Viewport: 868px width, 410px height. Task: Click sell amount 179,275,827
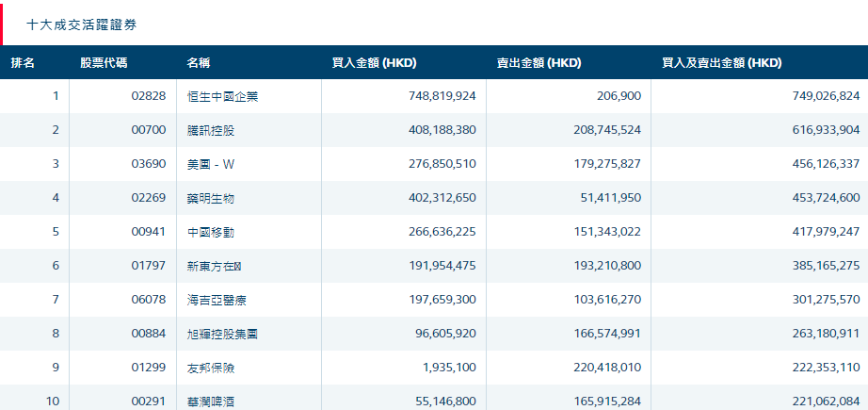click(x=607, y=164)
